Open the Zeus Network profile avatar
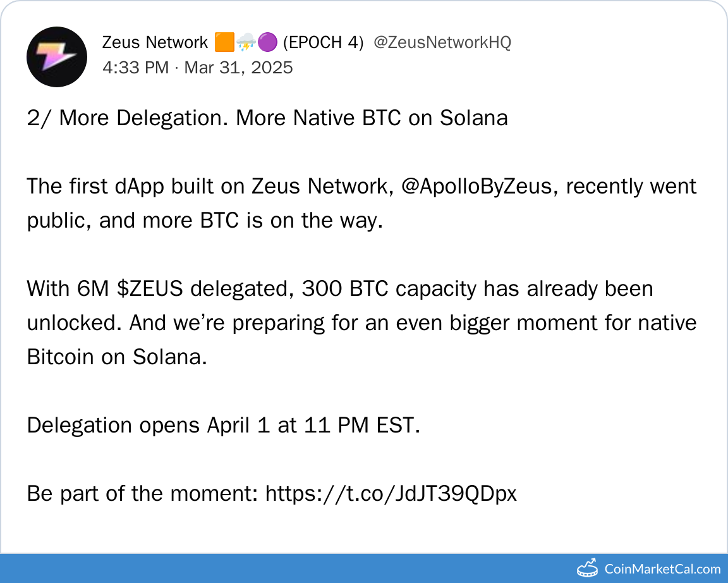 [56, 56]
